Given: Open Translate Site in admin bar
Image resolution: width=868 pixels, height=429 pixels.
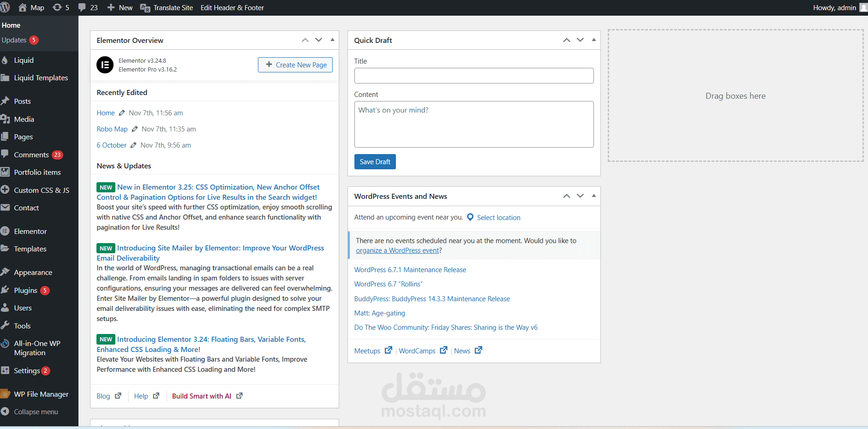Looking at the screenshot, I should pos(167,7).
